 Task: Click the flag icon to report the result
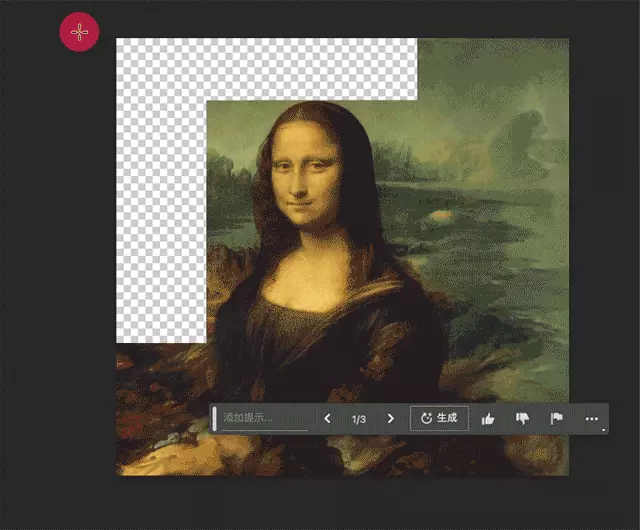557,419
